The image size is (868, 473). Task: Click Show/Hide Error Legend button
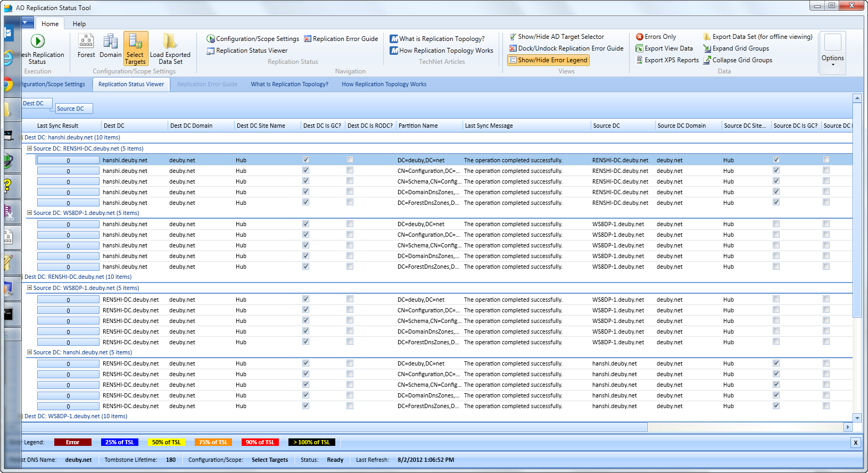point(548,60)
